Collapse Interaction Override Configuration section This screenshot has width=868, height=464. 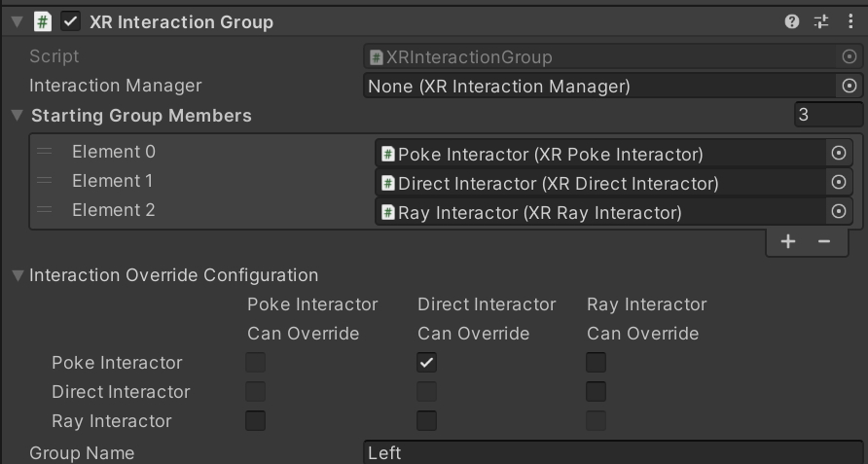pyautogui.click(x=17, y=275)
